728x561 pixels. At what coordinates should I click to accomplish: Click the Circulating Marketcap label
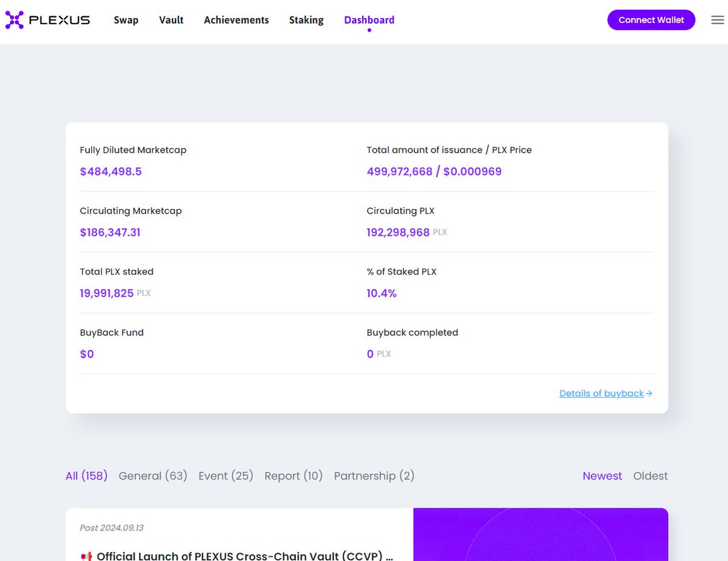[130, 211]
